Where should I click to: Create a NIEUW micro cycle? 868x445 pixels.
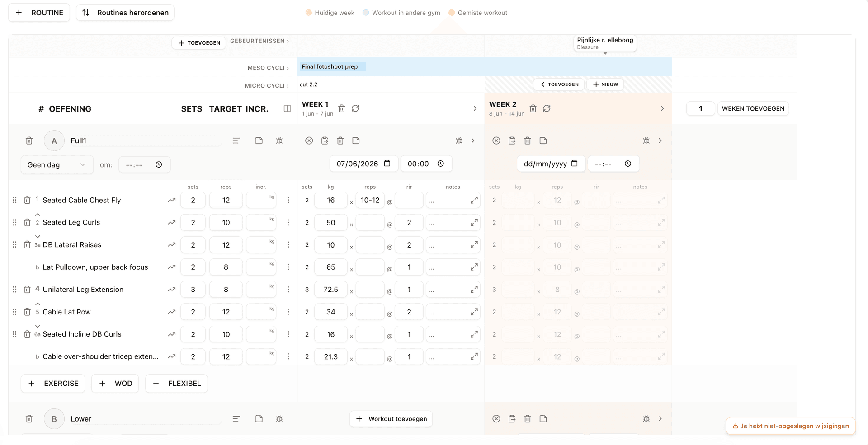[605, 84]
